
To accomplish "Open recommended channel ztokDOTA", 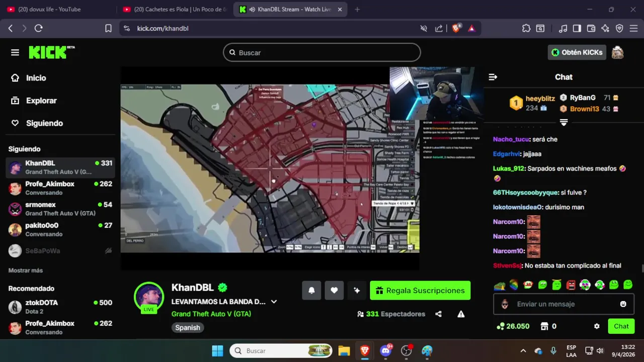I will 60,307.
